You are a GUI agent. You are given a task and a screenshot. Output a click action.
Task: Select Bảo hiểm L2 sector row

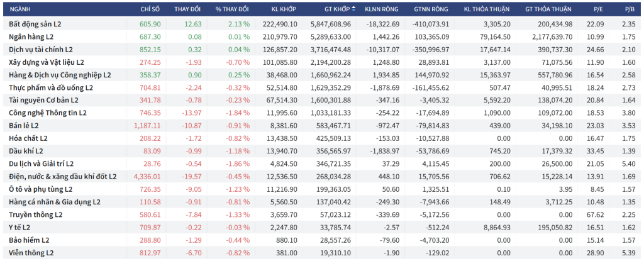(29, 240)
